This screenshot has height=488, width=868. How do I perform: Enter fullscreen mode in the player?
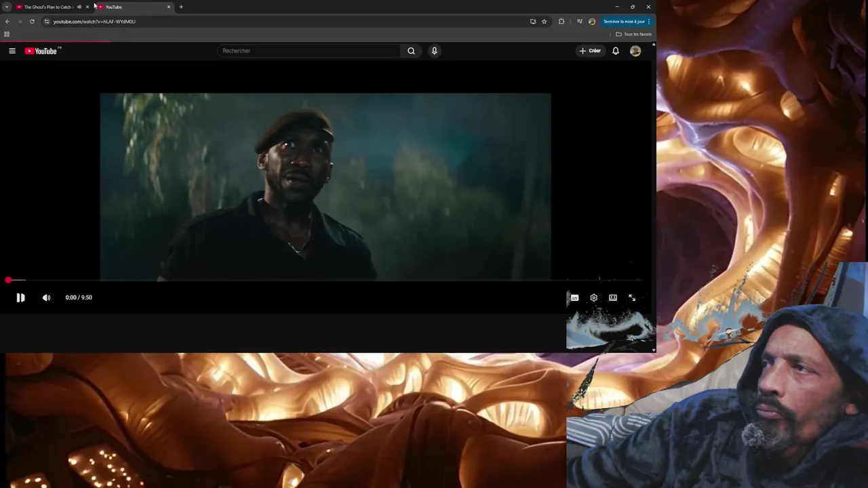631,298
